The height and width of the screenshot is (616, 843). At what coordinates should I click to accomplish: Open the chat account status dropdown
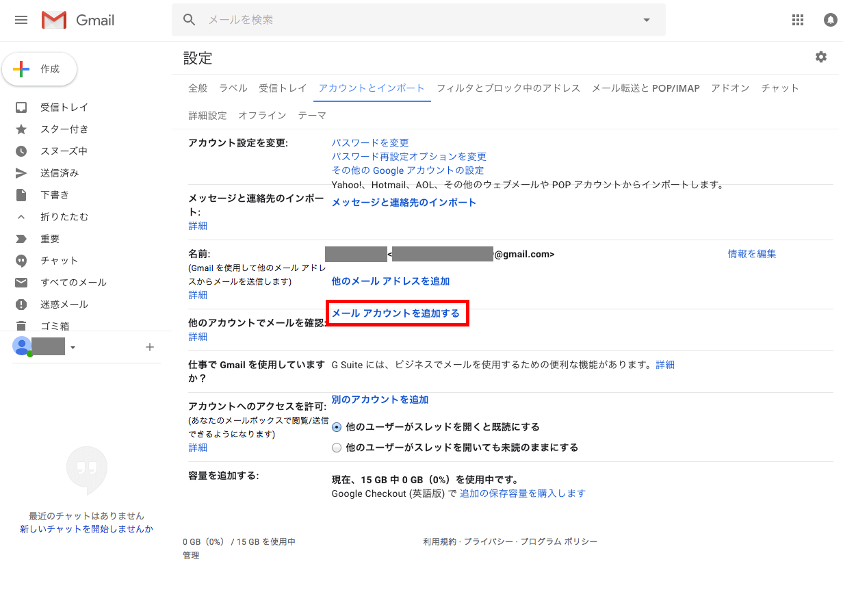pos(73,348)
